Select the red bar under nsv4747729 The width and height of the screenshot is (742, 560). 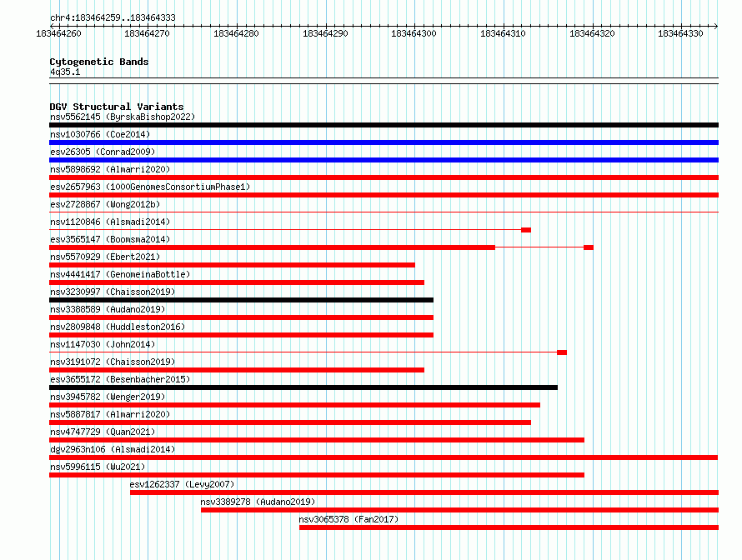tap(317, 440)
